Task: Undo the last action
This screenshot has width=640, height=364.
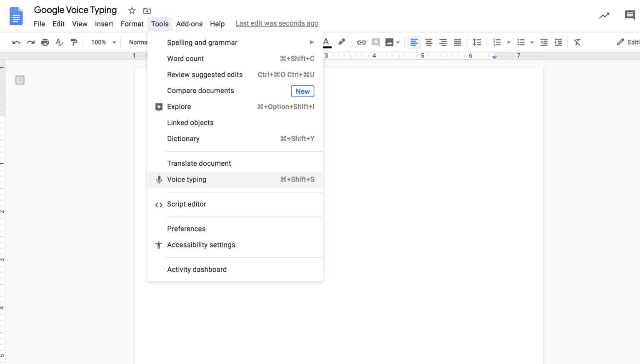Action: (x=16, y=42)
